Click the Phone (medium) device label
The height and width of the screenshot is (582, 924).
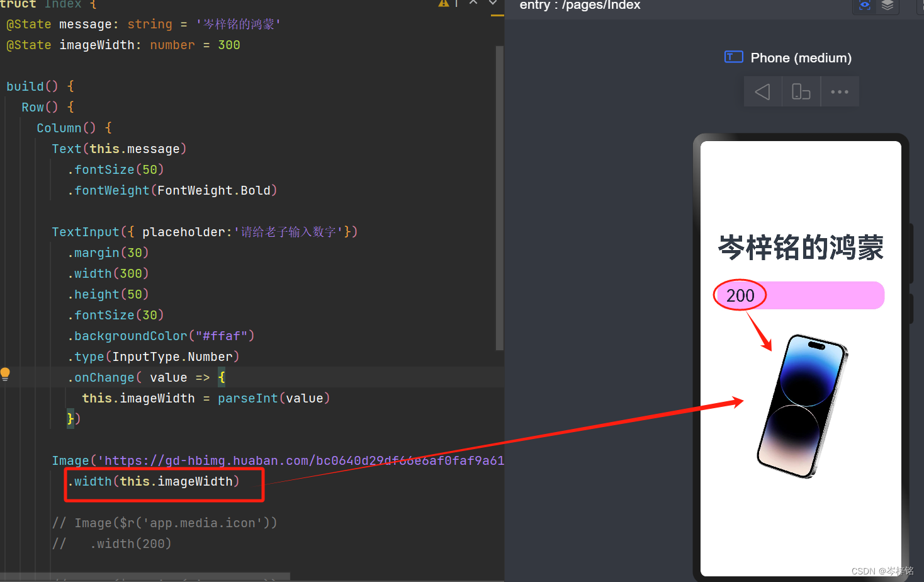click(x=801, y=58)
